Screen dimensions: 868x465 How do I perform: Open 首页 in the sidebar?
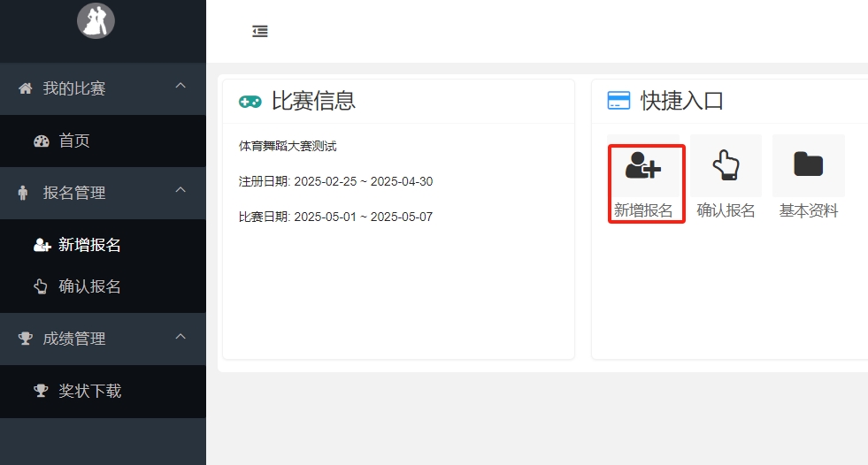(74, 141)
